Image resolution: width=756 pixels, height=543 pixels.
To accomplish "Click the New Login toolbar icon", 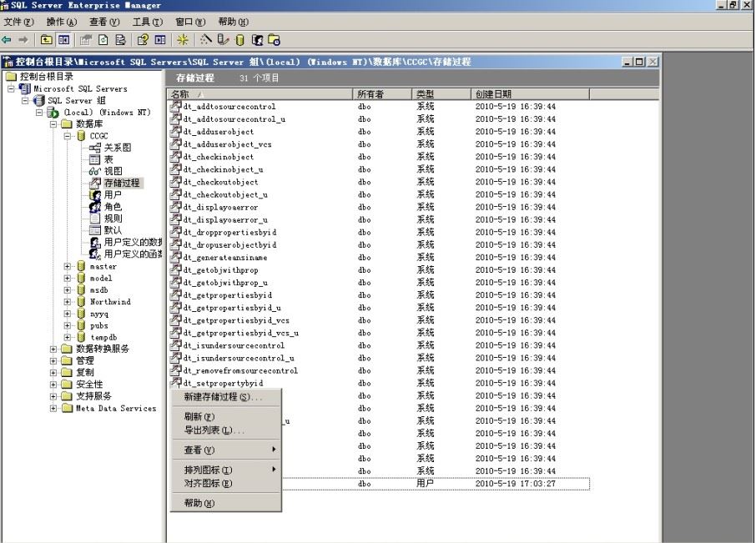I will 257,40.
